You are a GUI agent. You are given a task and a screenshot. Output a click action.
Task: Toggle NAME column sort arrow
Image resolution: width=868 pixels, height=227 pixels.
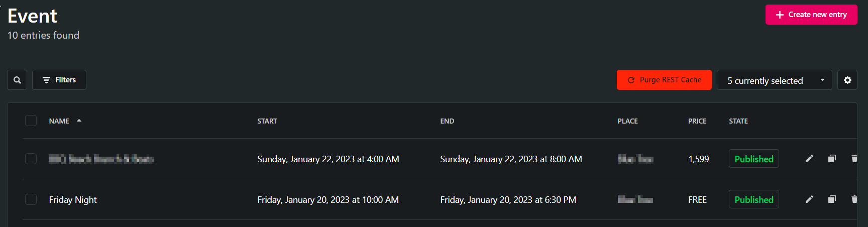(x=79, y=121)
